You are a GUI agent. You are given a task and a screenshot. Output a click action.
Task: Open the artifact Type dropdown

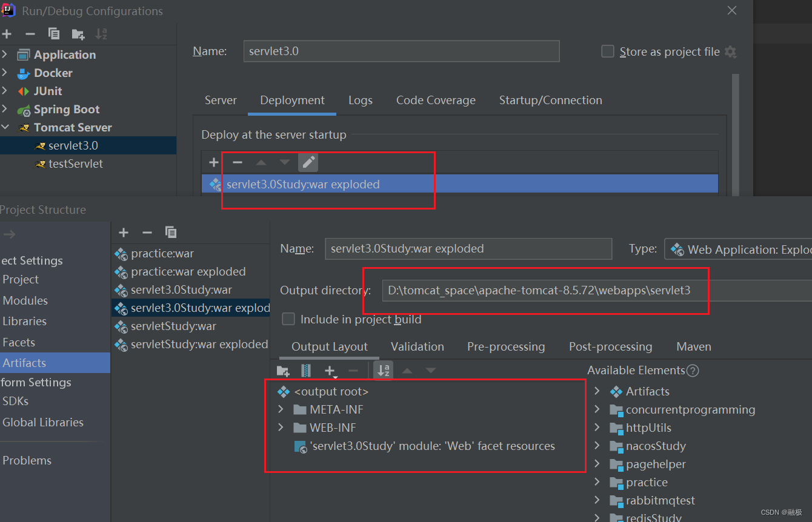[x=738, y=249]
